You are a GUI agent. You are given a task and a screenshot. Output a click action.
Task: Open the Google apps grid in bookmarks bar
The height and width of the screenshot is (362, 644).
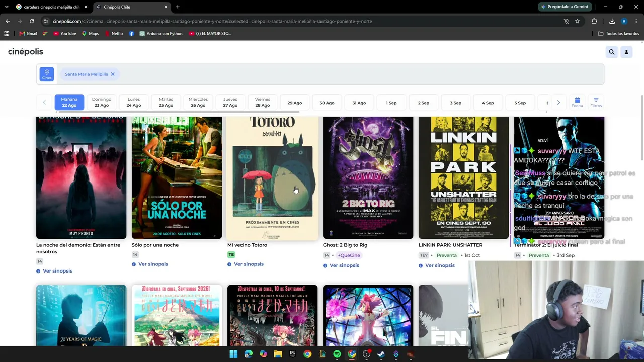pos(7,34)
